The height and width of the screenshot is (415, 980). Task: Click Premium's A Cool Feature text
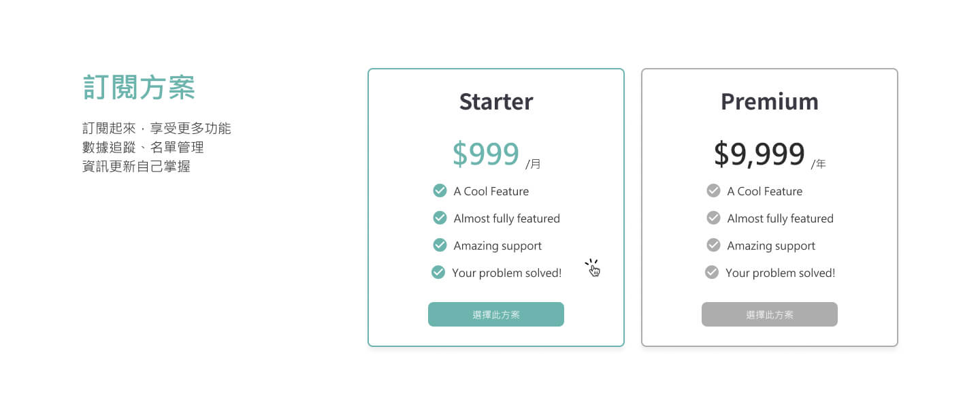(x=765, y=192)
